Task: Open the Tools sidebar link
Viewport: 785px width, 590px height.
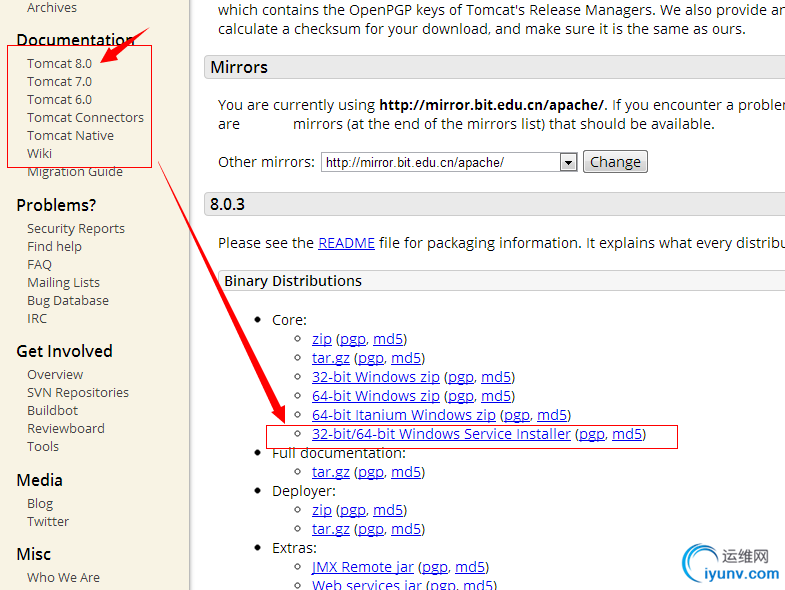Action: click(x=43, y=447)
